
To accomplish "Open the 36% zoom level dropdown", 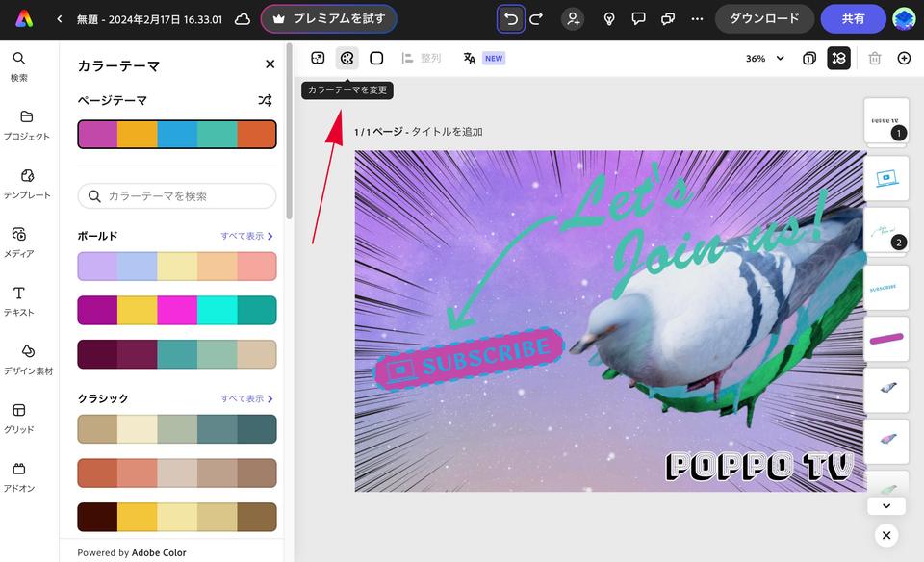I will pos(765,58).
